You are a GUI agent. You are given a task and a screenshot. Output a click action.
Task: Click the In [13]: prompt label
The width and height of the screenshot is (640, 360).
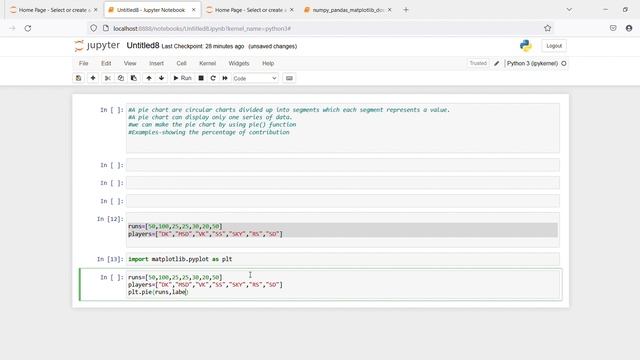(x=110, y=259)
